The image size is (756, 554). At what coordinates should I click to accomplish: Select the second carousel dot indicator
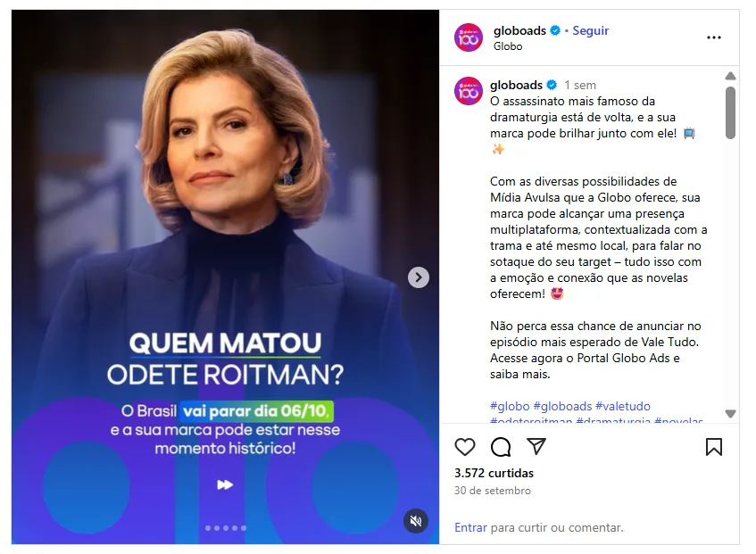pos(217,528)
